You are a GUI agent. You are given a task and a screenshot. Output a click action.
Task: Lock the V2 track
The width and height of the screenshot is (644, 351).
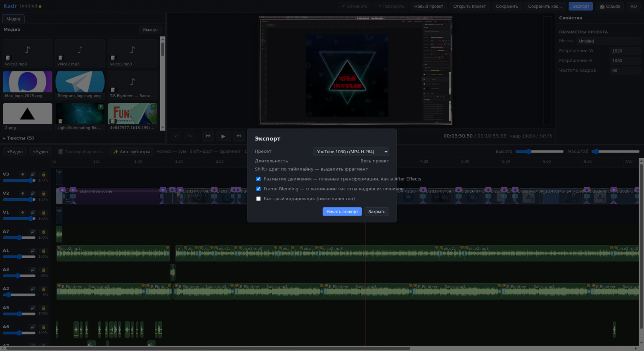43,193
